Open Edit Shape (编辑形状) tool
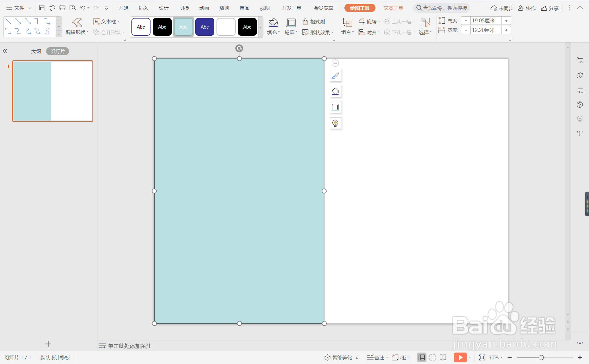 77,26
